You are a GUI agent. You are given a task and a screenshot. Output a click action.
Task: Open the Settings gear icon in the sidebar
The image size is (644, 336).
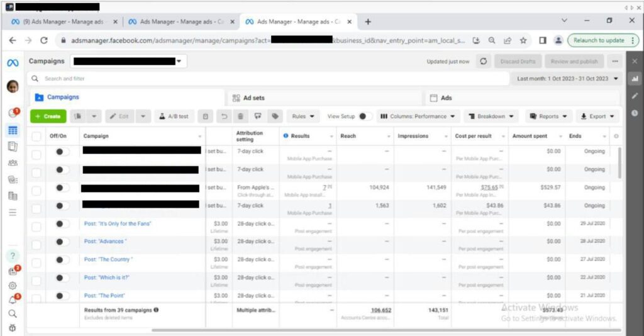(13, 286)
